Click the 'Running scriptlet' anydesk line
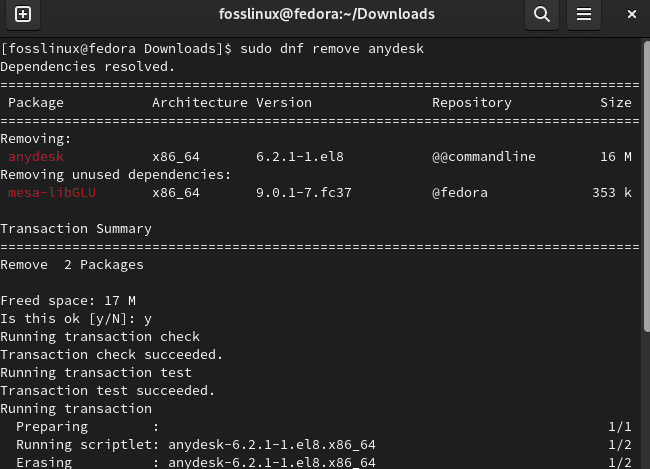 pos(323,445)
